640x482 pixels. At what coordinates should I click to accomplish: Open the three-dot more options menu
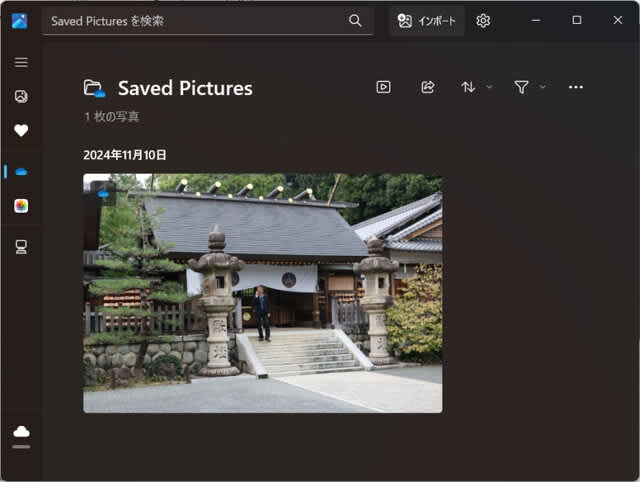click(575, 87)
